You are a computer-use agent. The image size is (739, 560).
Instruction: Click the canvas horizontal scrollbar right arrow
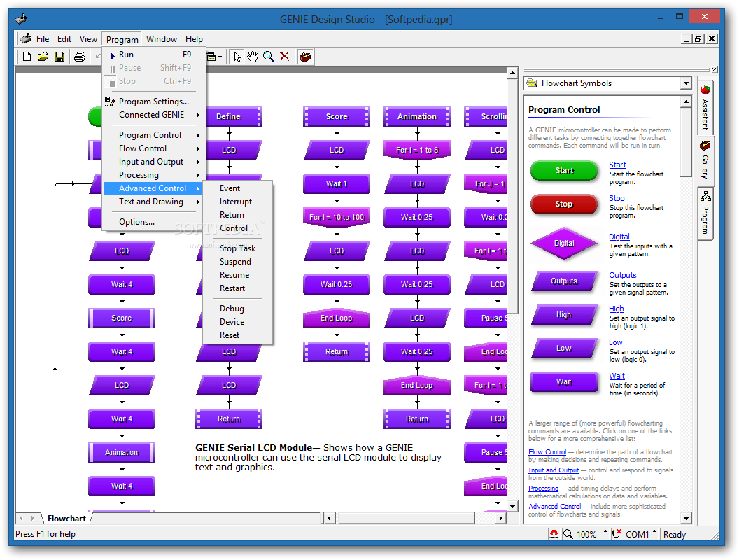[x=500, y=519]
